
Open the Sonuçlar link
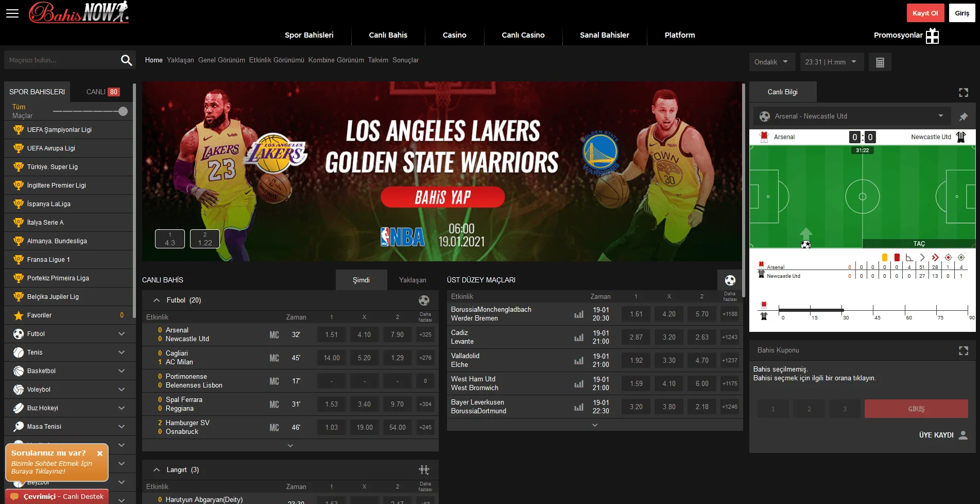coord(405,60)
